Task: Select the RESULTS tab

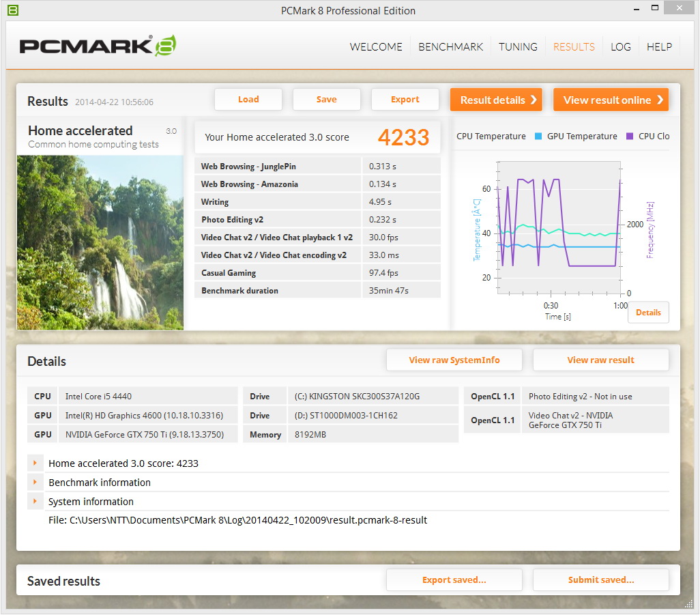Action: [x=574, y=47]
